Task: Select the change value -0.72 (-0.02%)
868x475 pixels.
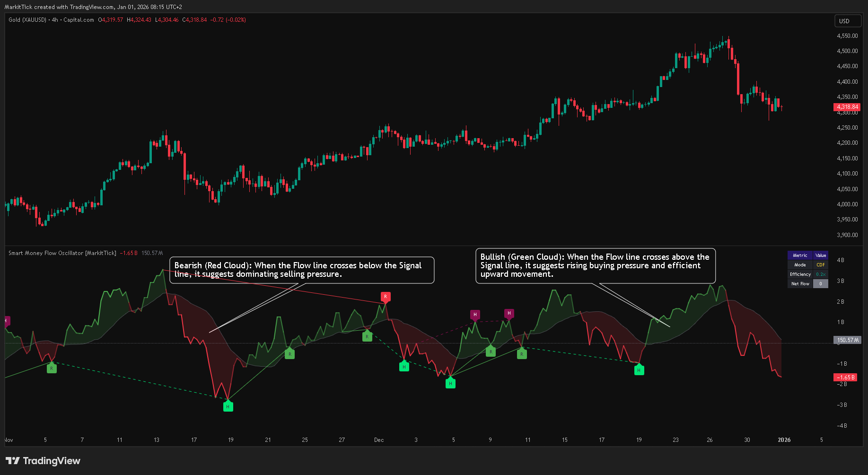Action: (228, 20)
